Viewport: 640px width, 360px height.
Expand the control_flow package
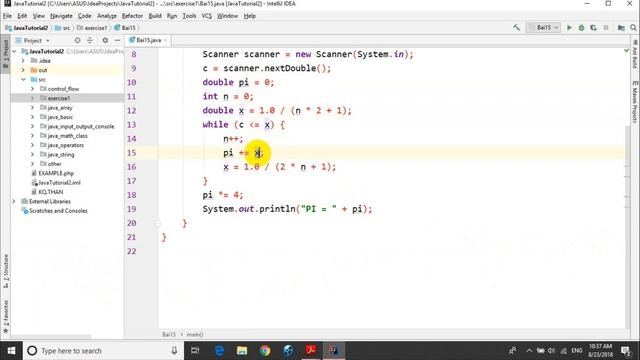tap(32, 89)
